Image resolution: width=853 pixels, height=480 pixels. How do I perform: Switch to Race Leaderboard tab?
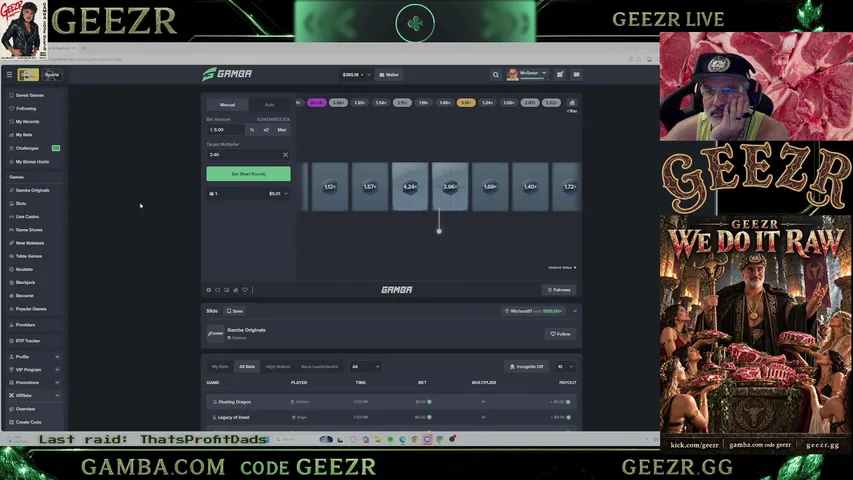(319, 367)
